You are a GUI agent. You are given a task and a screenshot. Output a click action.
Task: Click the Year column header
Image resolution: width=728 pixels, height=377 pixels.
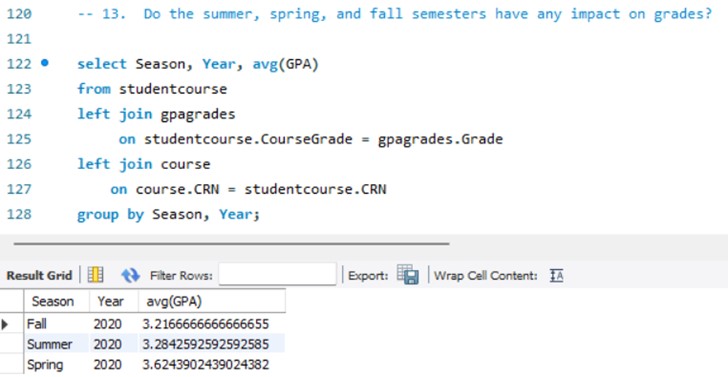pos(114,302)
